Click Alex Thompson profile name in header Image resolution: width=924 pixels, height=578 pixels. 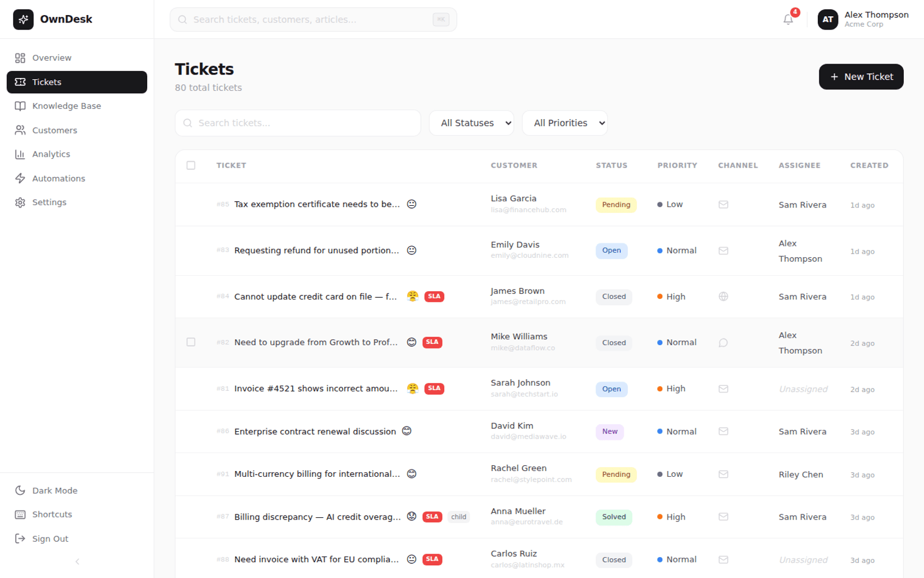tap(876, 15)
